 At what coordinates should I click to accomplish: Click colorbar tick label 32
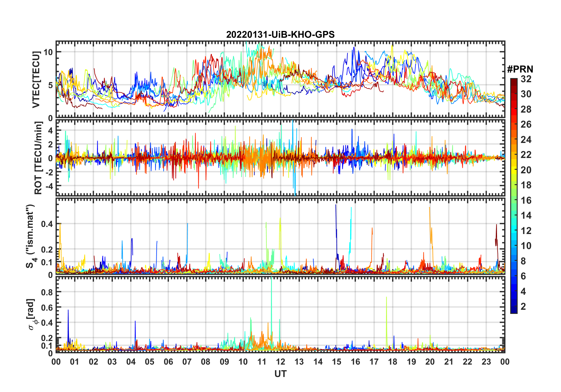click(526, 79)
